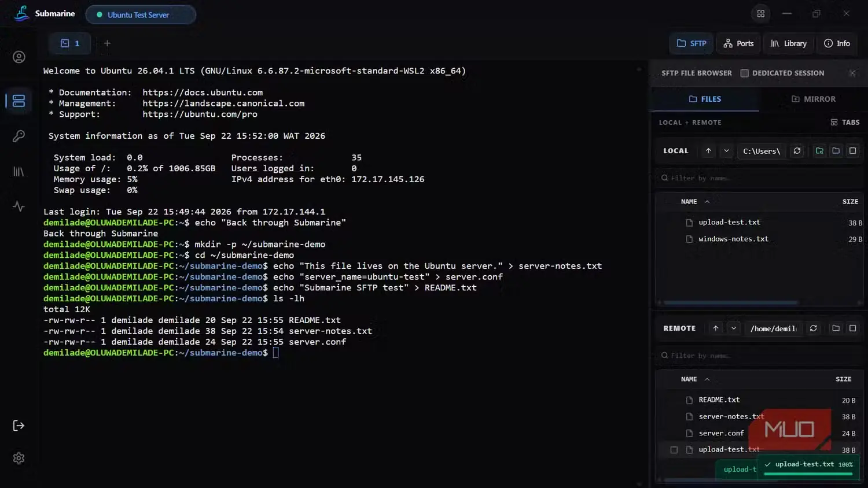Click the square select icon in LOCAL toolbar

tap(852, 151)
